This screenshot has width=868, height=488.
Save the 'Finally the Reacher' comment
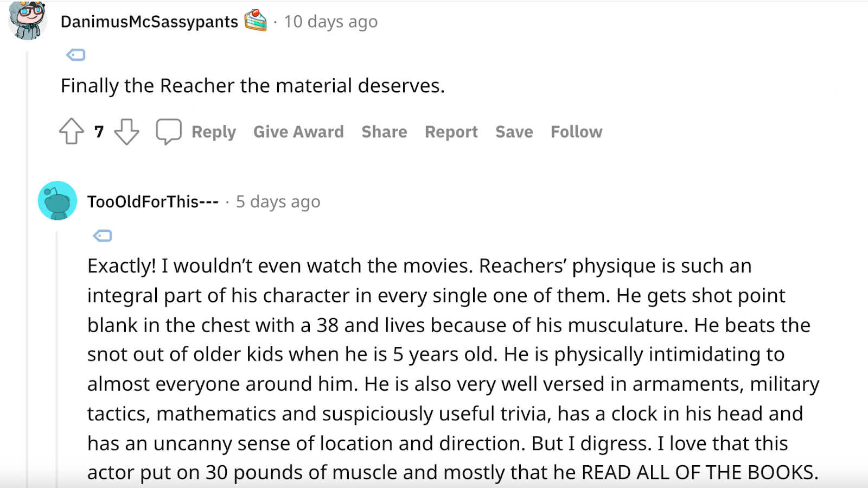click(514, 132)
